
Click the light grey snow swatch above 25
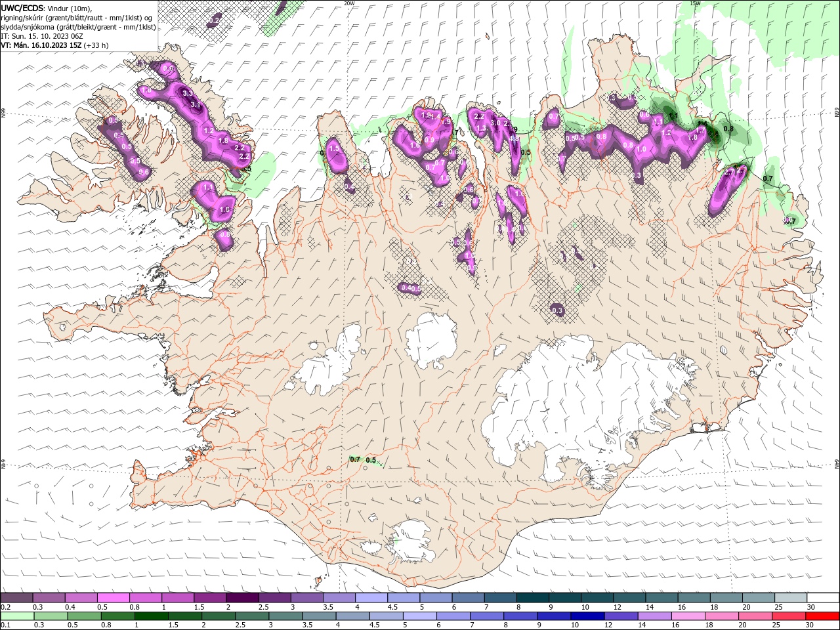click(791, 598)
